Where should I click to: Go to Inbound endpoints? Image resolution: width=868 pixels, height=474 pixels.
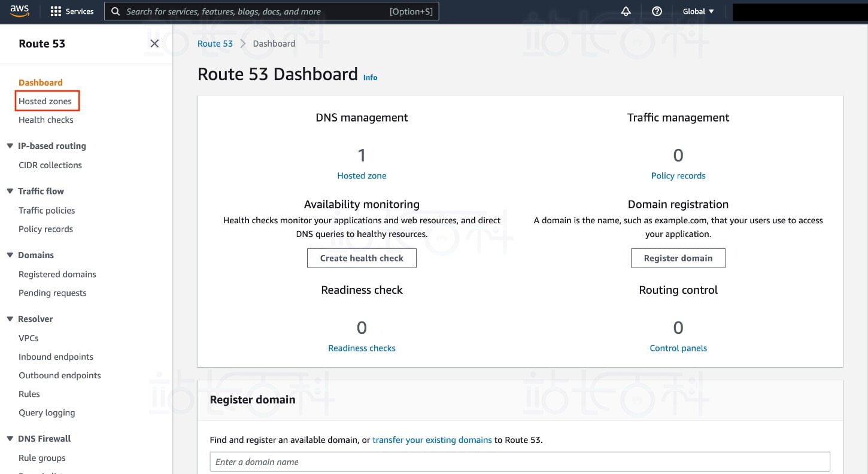(x=56, y=357)
